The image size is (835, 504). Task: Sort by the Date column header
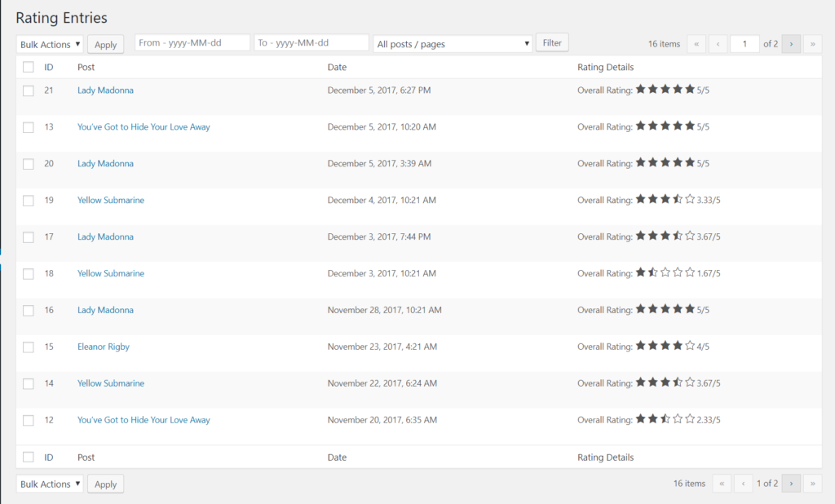pos(338,67)
